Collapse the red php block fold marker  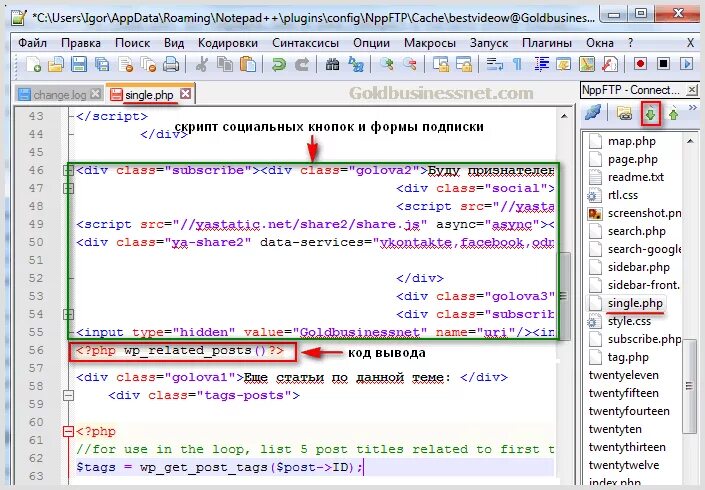[x=68, y=432]
